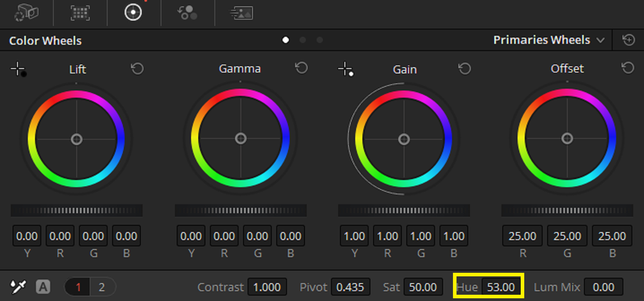This screenshot has width=644, height=301.
Task: Click the Gain G value field
Action: (x=421, y=236)
